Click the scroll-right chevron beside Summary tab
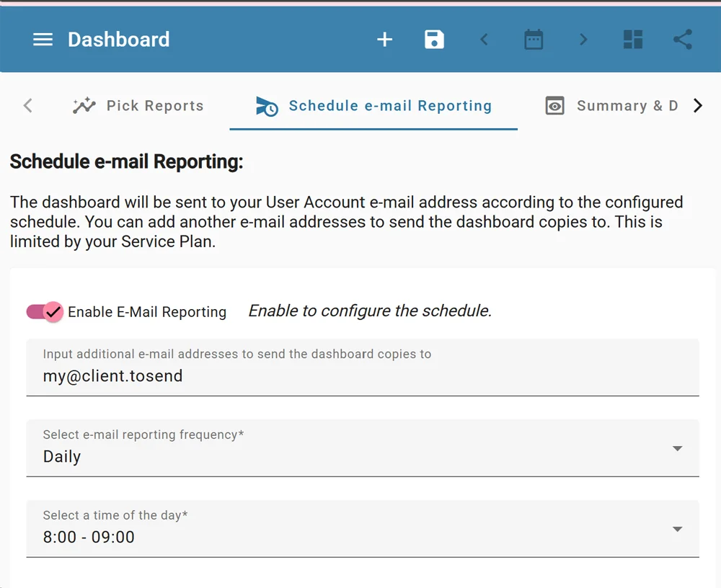Image resolution: width=721 pixels, height=588 pixels. (x=697, y=104)
